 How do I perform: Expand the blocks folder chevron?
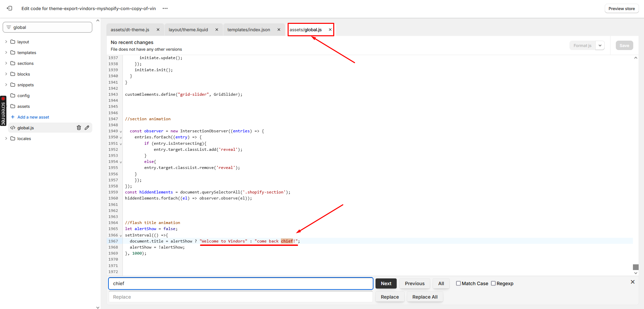tap(6, 74)
